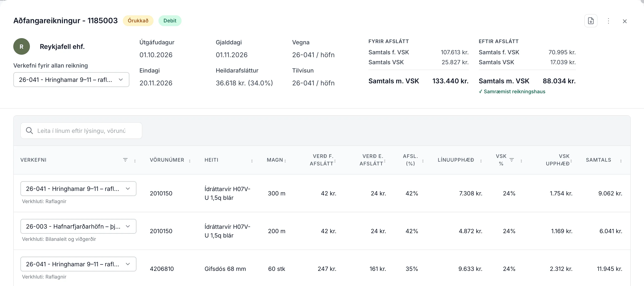Click the 133.440 kr. total before discount
Image resolution: width=644 pixels, height=286 pixels.
[x=450, y=81]
